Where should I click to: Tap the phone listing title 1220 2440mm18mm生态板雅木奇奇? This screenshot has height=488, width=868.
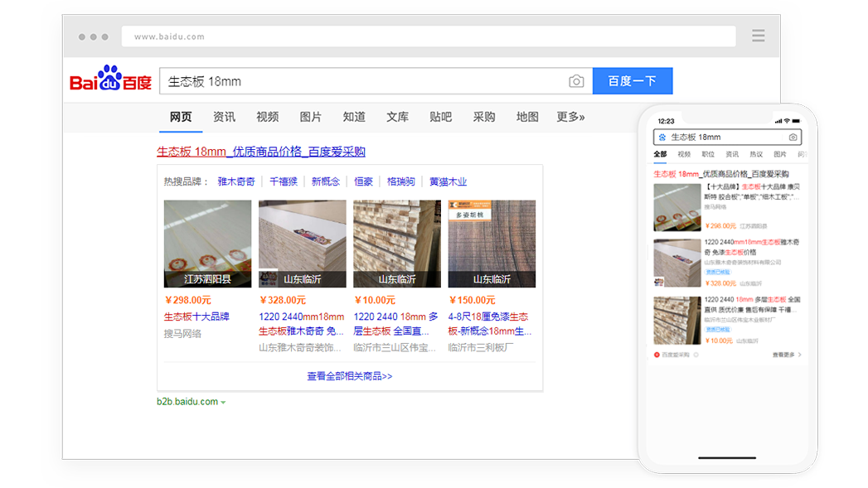[752, 248]
